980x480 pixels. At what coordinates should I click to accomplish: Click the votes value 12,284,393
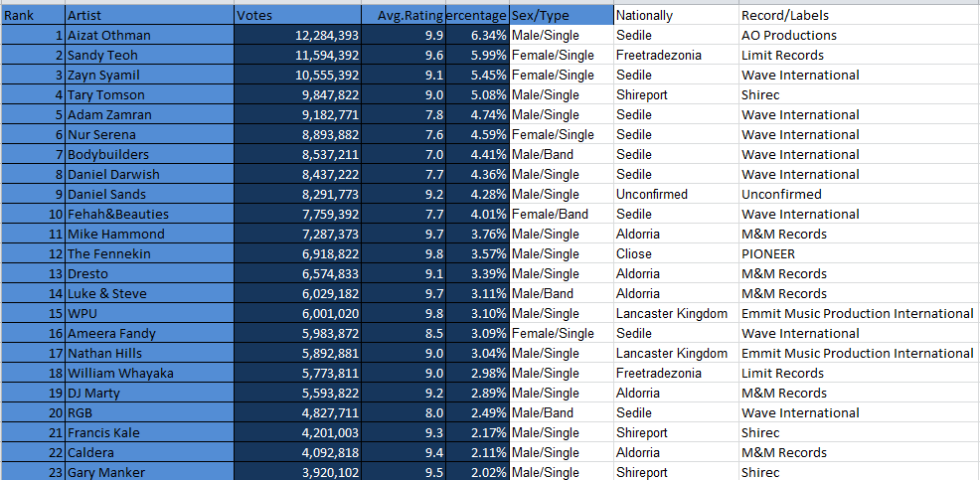point(298,35)
